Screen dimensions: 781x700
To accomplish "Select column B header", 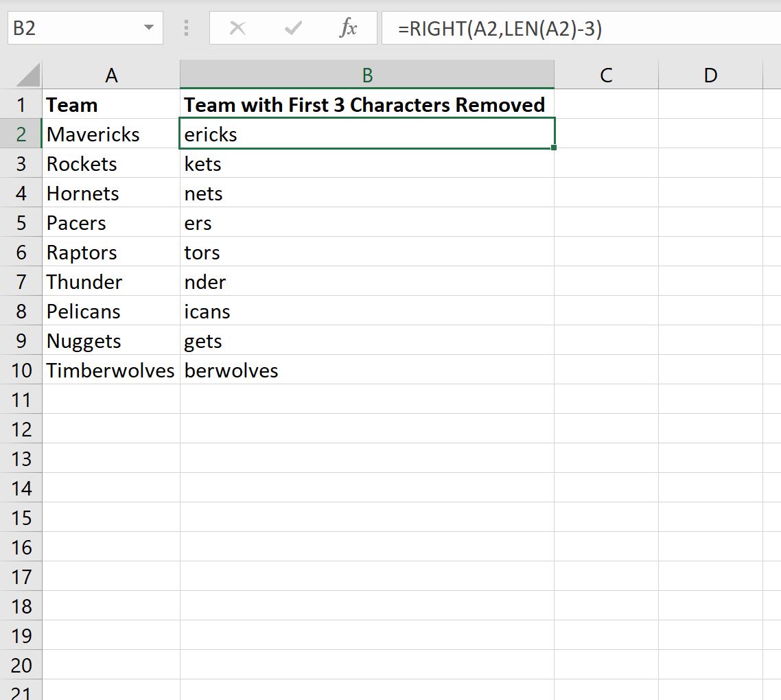I will pos(367,75).
